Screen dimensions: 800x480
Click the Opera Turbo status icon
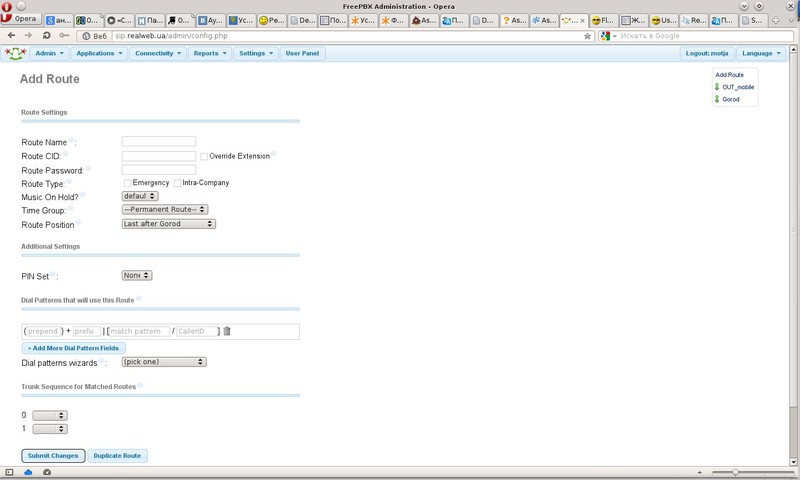(47, 472)
